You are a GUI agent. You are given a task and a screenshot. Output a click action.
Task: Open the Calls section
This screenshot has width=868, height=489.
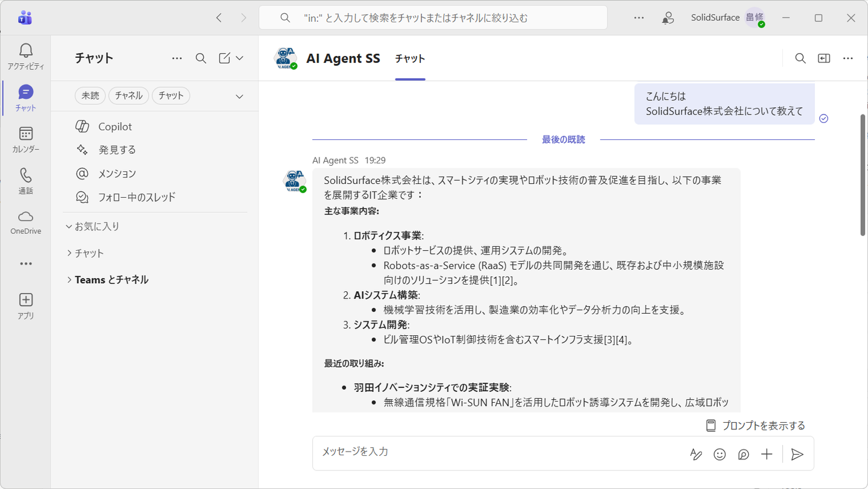tap(25, 181)
